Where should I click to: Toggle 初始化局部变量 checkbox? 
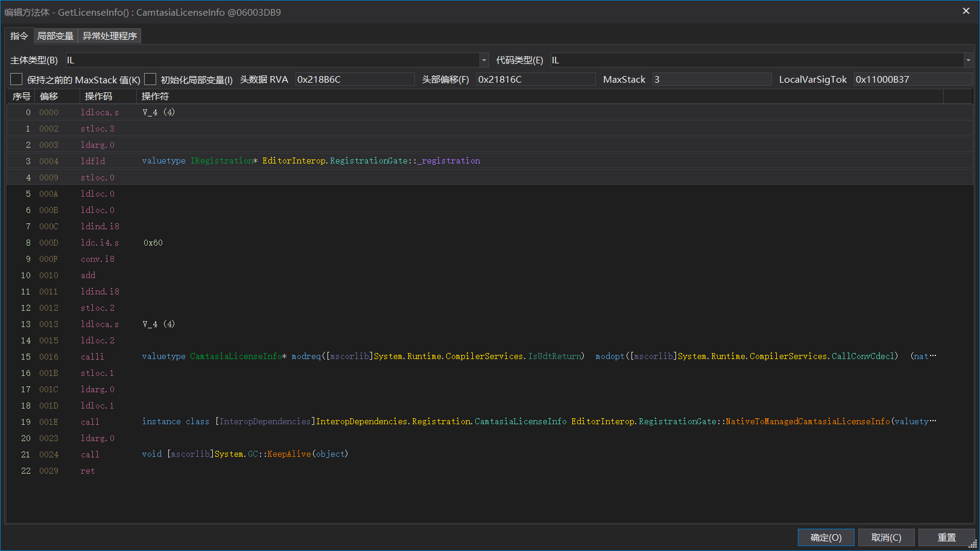click(150, 79)
